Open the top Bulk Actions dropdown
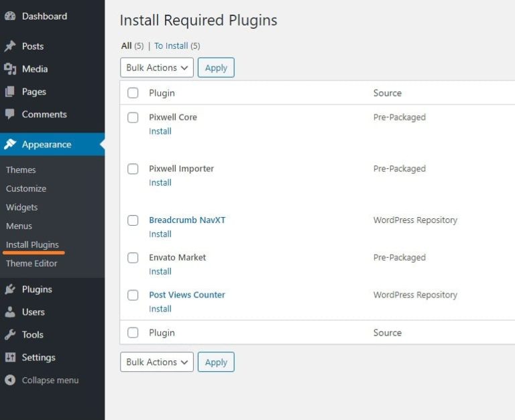Screen dimensions: 515x420 [x=157, y=68]
